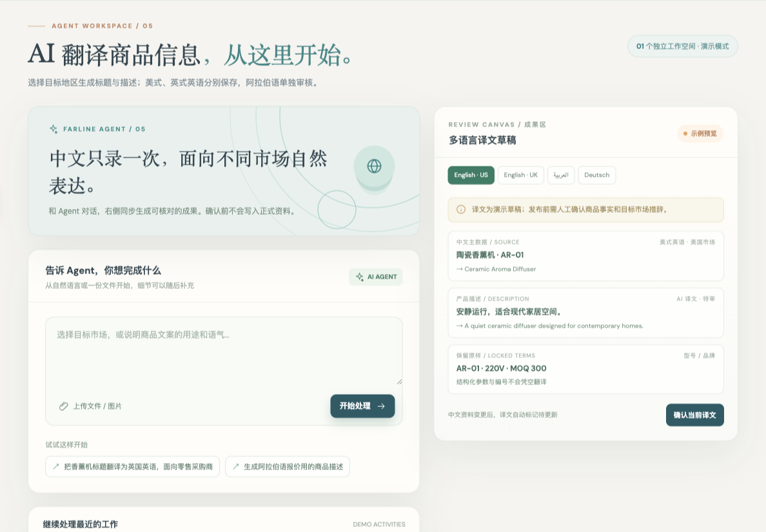
Task: Open the 陶瓷香薰机 · AR-01 source card
Action: 585,256
